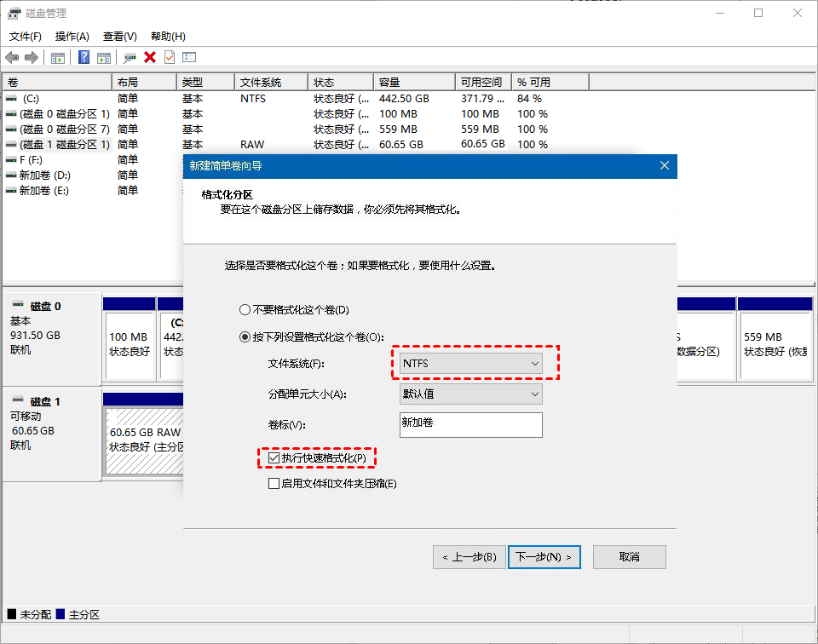The width and height of the screenshot is (818, 644).
Task: Open the 分配单元大小 默认值 dropdown
Action: point(471,394)
